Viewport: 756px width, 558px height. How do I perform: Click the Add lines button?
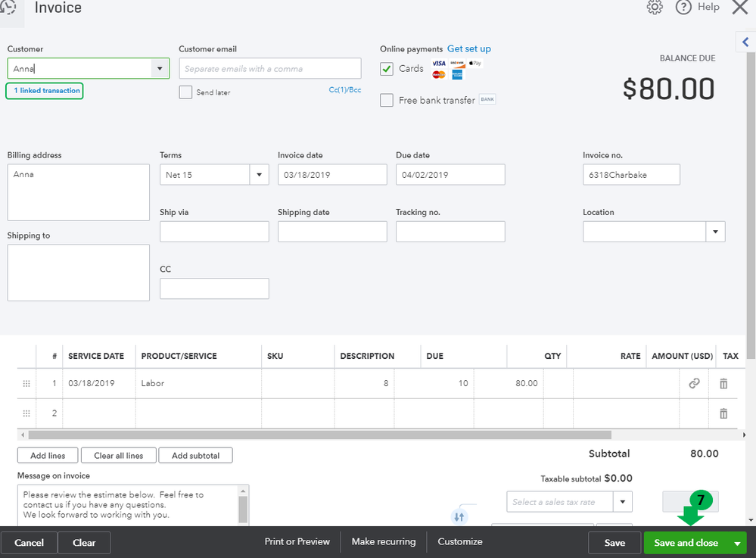(x=48, y=455)
